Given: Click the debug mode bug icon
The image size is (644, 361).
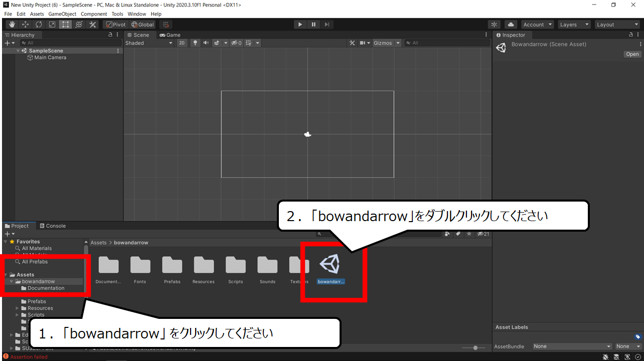Looking at the screenshot, I should click(606, 357).
